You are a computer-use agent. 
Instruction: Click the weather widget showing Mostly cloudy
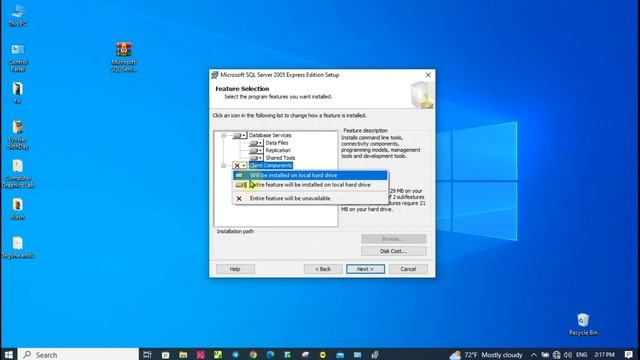[x=486, y=355]
